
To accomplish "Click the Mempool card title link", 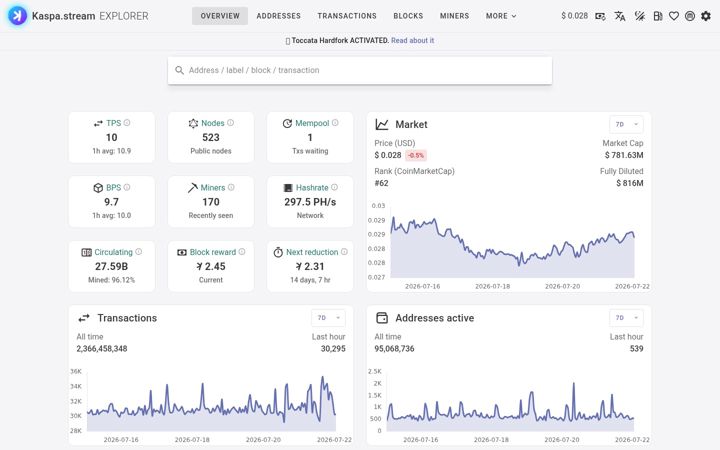I will (x=312, y=123).
